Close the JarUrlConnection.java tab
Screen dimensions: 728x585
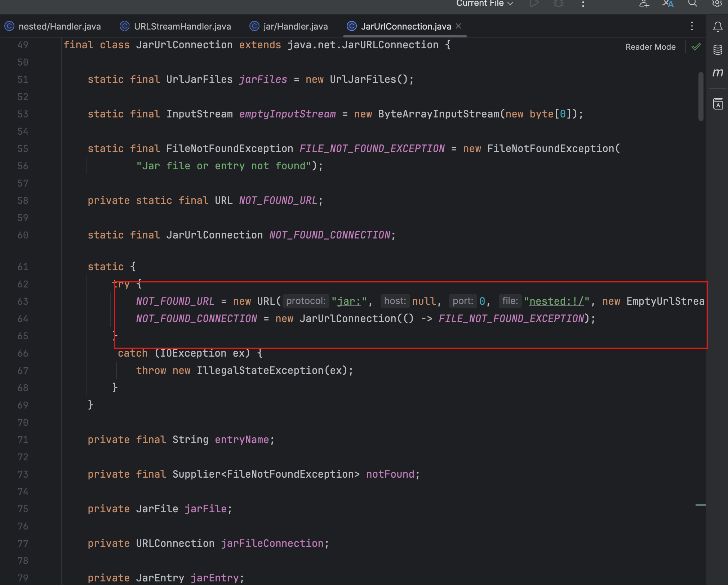458,26
